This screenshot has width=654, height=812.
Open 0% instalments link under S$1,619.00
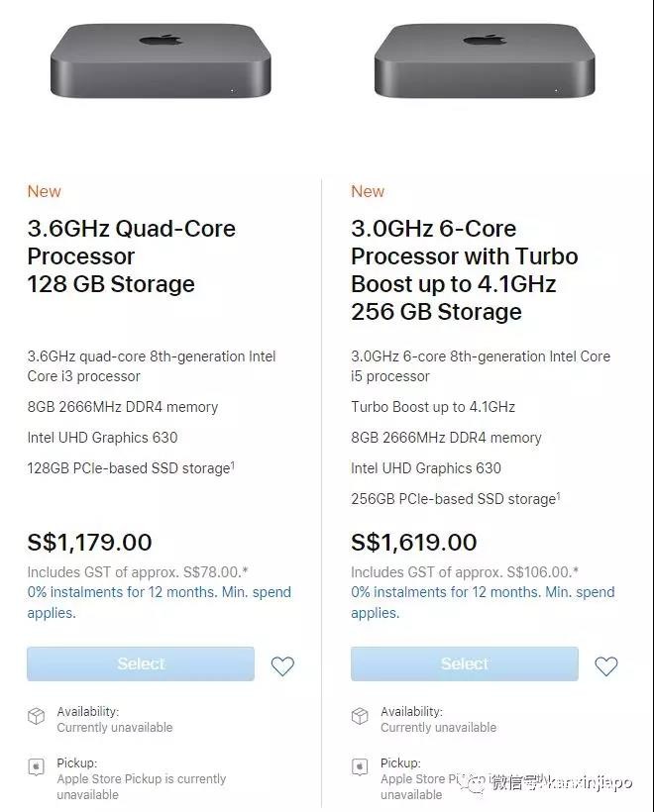pos(483,602)
